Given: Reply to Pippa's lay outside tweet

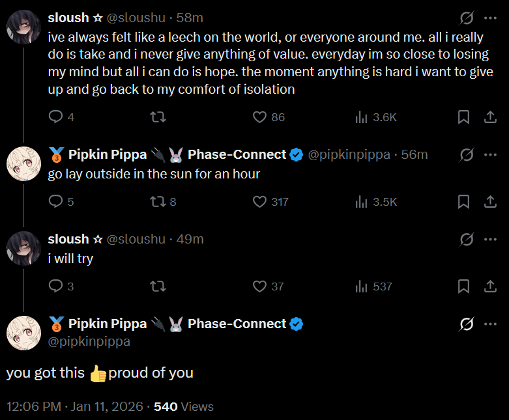Looking at the screenshot, I should pyautogui.click(x=56, y=202).
